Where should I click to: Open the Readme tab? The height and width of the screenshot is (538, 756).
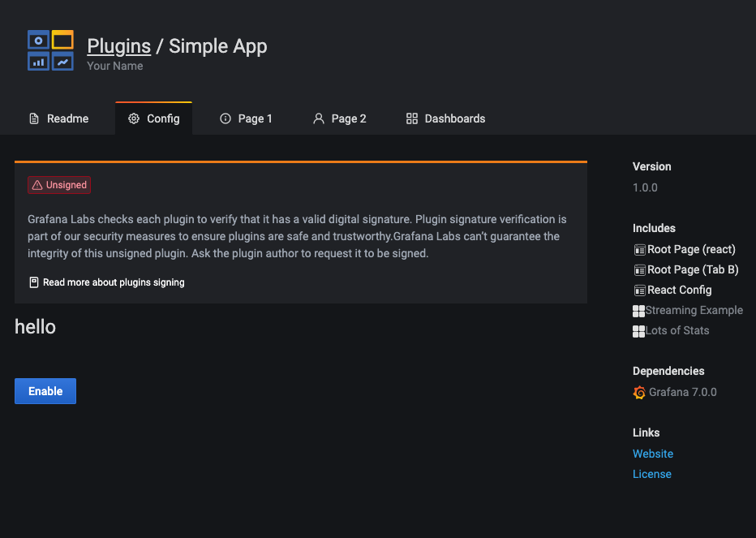tap(58, 118)
